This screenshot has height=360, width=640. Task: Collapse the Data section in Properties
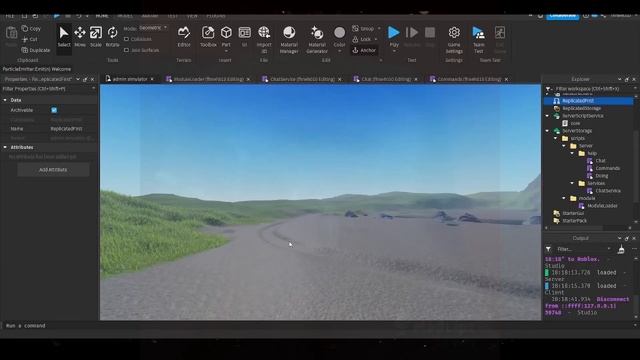point(5,100)
